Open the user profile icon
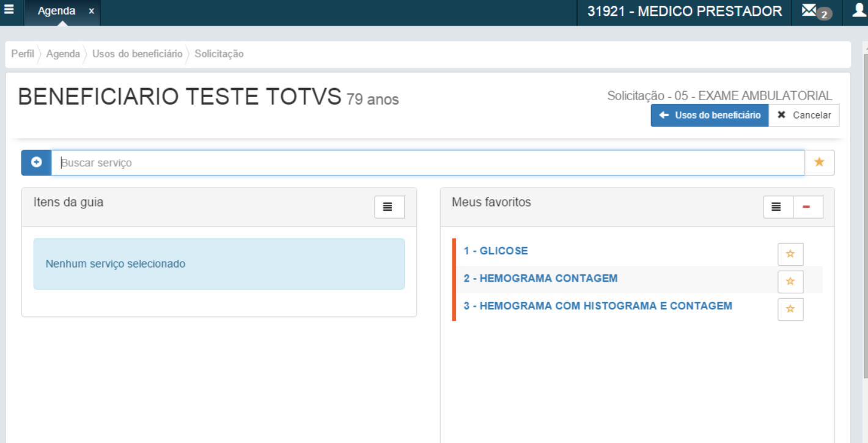The width and height of the screenshot is (868, 443). (x=859, y=11)
